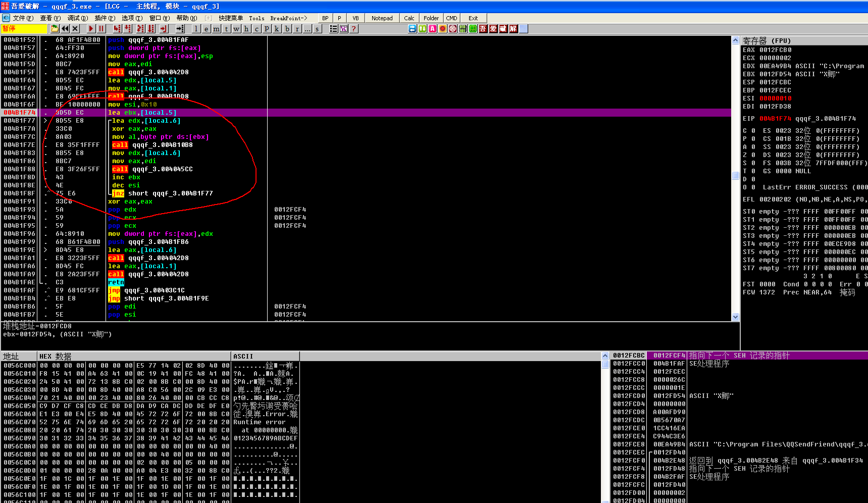Open the 插件(P) menu
Viewport: 868px width, 503px height.
coord(105,18)
